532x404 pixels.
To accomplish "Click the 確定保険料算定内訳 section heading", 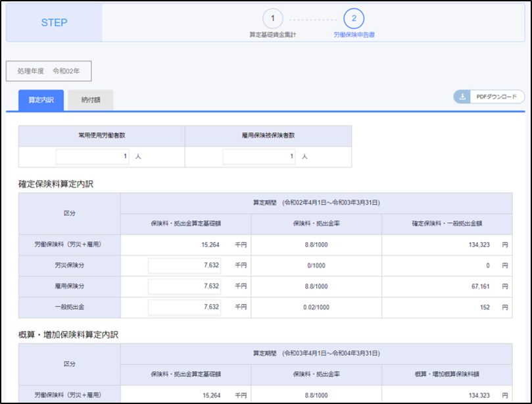I will pos(56,184).
